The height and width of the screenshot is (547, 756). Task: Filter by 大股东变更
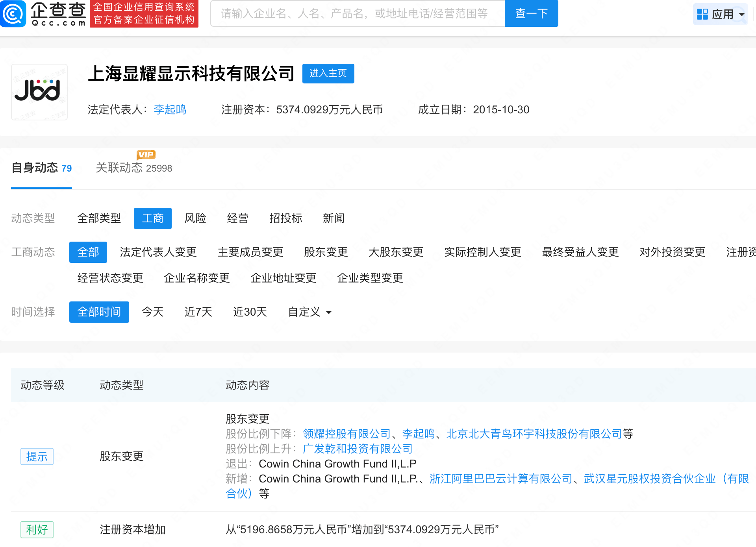coord(396,252)
